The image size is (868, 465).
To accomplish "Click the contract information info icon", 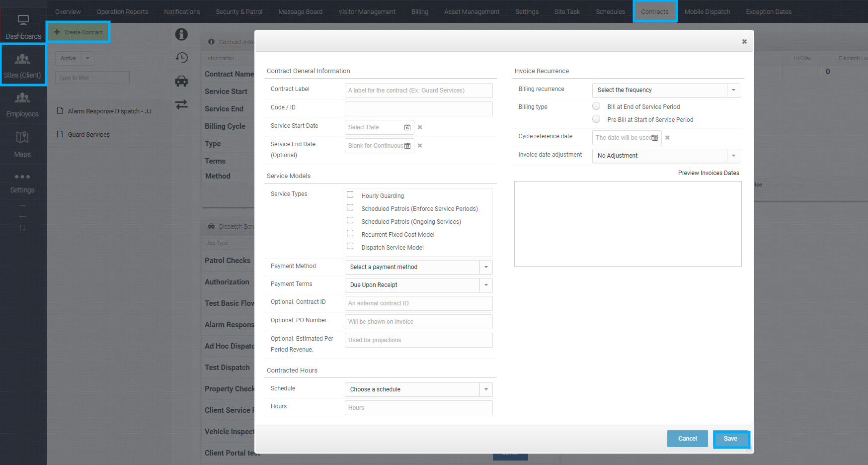I will [x=181, y=34].
